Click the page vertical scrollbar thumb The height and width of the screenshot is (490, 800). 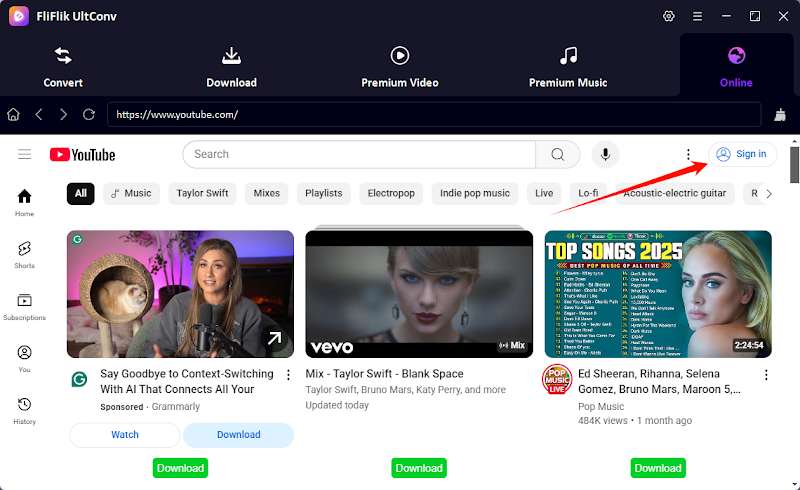point(794,164)
